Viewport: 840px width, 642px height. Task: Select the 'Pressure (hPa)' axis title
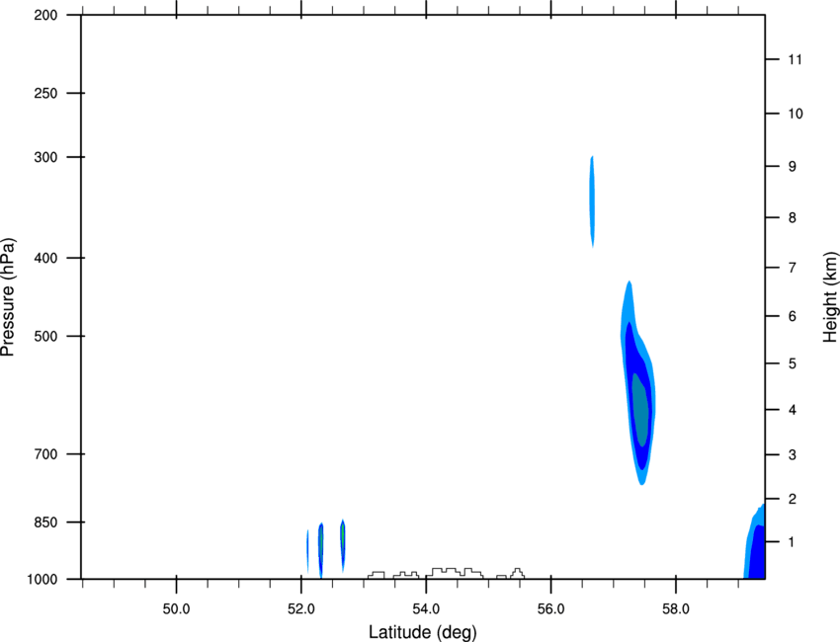click(x=8, y=297)
